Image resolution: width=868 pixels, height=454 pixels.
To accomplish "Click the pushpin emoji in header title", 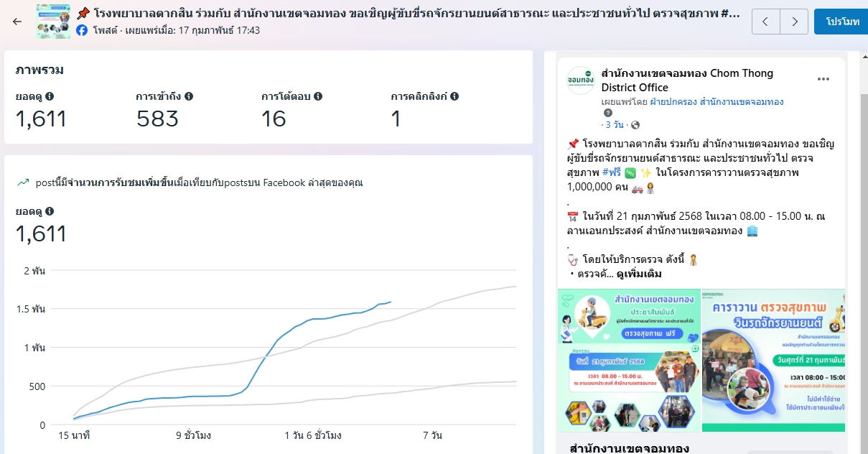I will click(83, 13).
